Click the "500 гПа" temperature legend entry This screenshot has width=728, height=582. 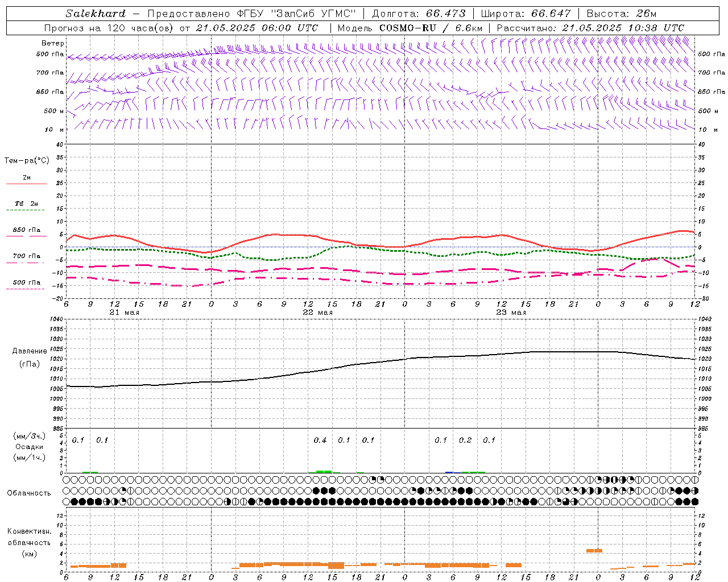[x=27, y=282]
